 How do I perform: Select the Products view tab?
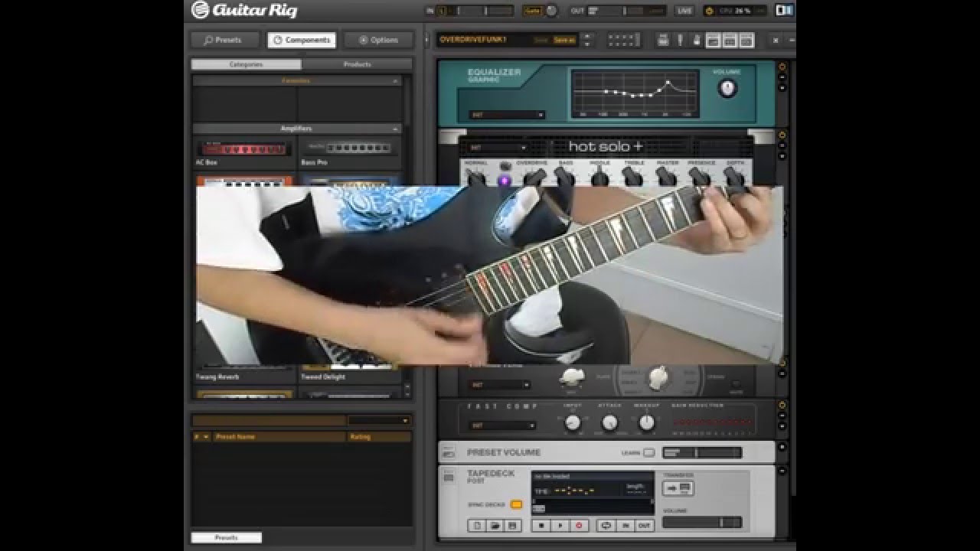(x=357, y=64)
